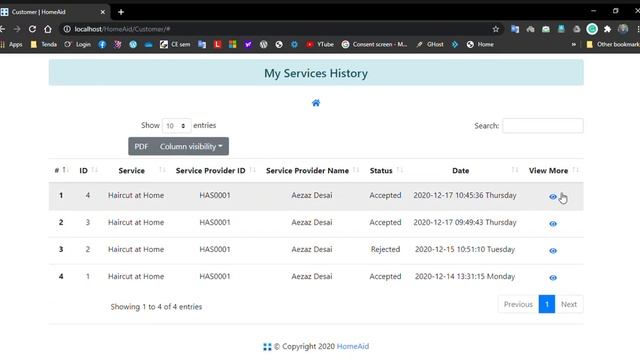
Task: Sort by the Service Provider ID column
Action: point(215,171)
